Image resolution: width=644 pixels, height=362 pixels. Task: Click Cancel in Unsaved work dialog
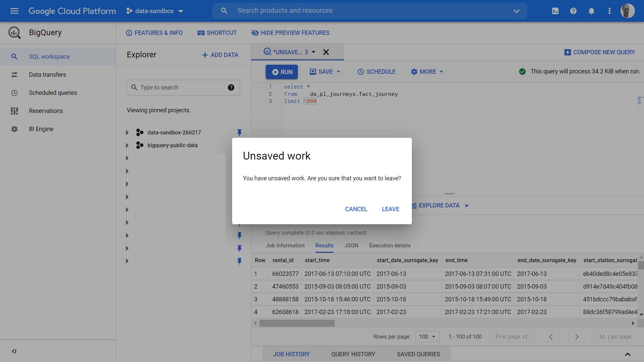click(356, 209)
